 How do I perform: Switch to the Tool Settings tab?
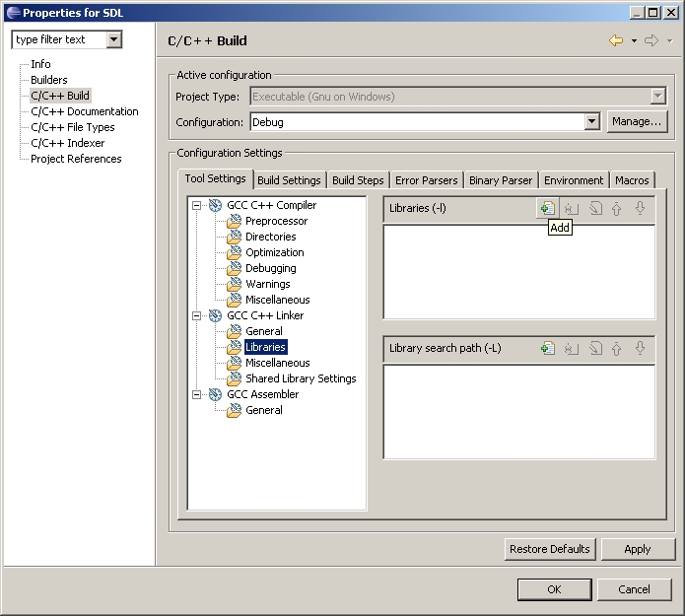click(216, 178)
